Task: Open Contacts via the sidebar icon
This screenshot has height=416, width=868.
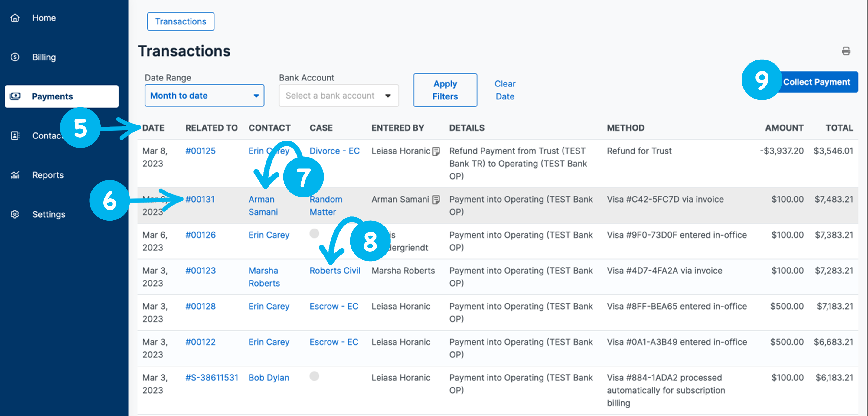Action: click(x=15, y=135)
